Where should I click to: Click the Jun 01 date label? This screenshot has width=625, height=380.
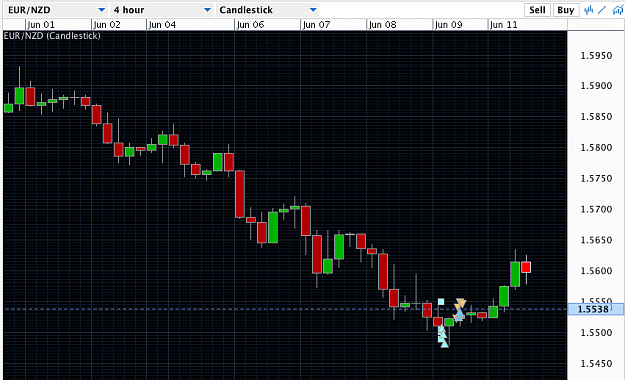click(41, 25)
